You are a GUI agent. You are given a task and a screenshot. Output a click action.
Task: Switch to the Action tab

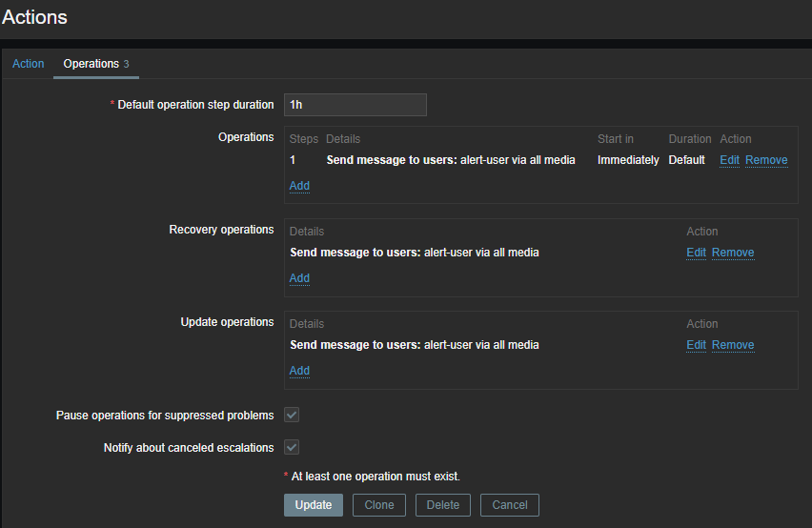pyautogui.click(x=28, y=64)
